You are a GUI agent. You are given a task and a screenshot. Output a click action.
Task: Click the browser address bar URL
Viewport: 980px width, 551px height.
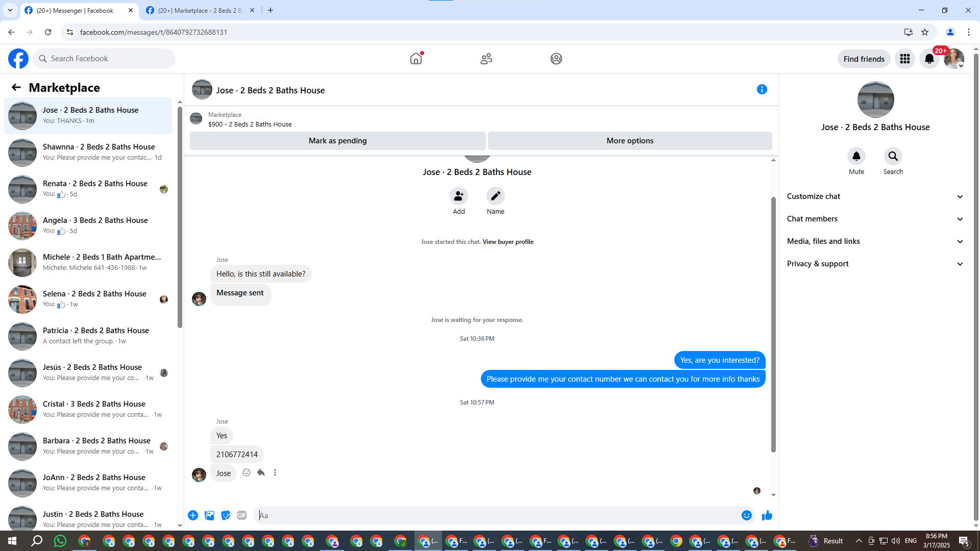click(x=154, y=32)
